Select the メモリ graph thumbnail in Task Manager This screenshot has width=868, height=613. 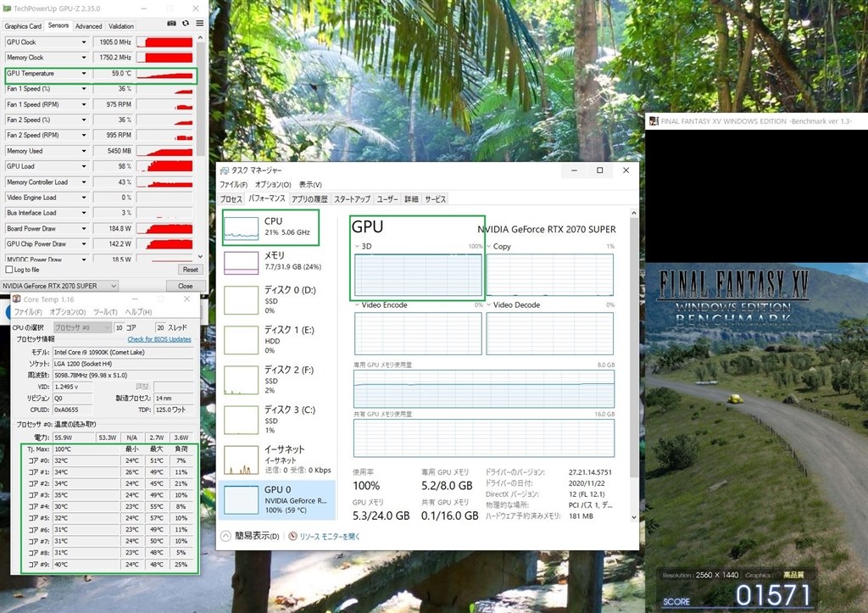[x=242, y=263]
